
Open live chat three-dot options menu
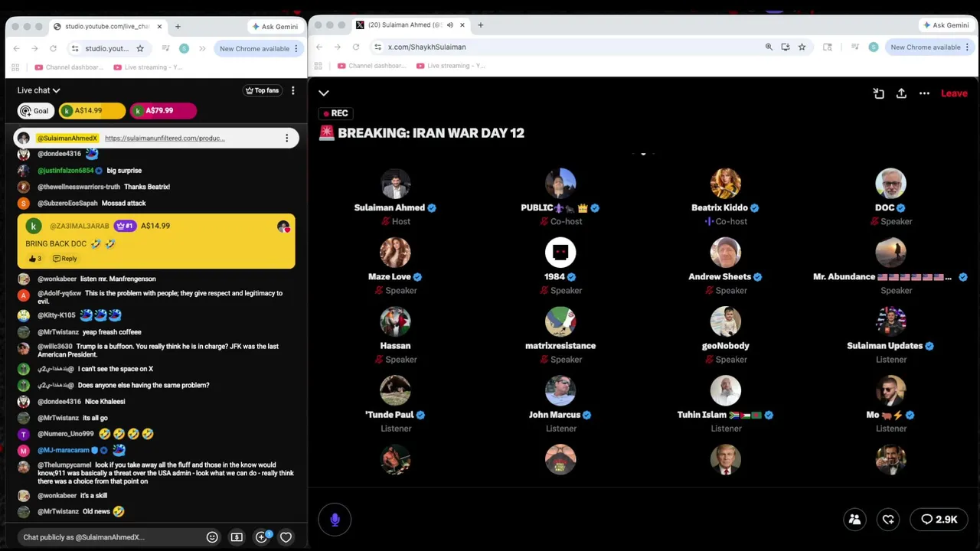pyautogui.click(x=292, y=90)
